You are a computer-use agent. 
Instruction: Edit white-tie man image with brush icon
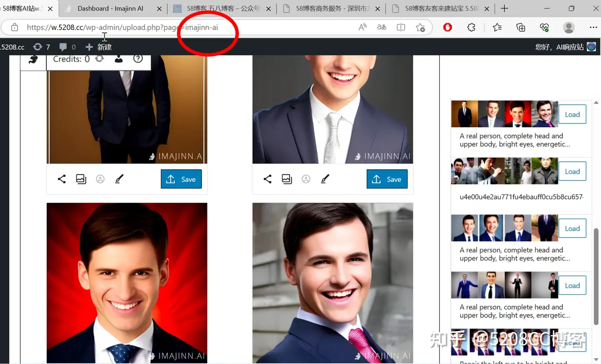325,179
